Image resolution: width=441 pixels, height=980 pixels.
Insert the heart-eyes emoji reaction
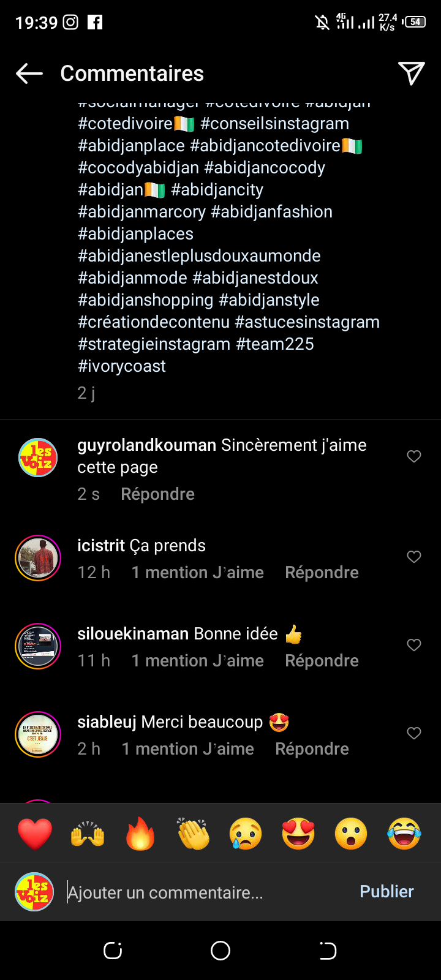298,834
